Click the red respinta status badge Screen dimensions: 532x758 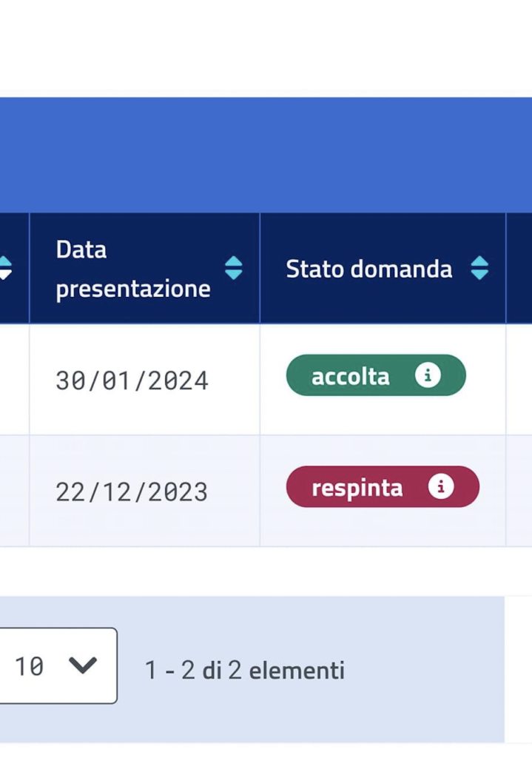point(383,487)
